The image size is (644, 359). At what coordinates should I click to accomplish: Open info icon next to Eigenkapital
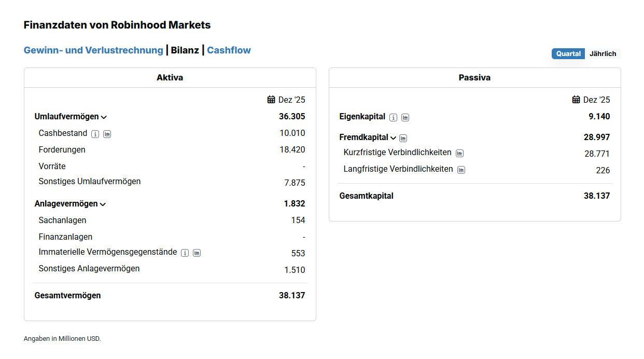[x=393, y=117]
